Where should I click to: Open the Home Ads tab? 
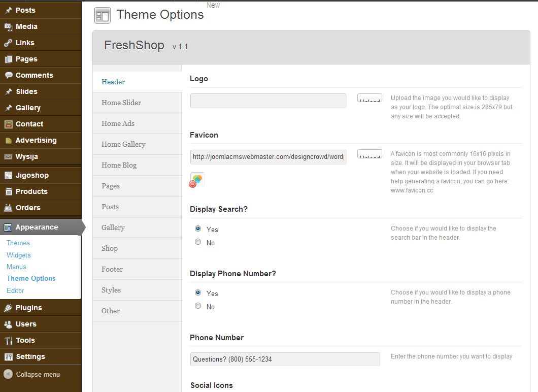tap(137, 123)
